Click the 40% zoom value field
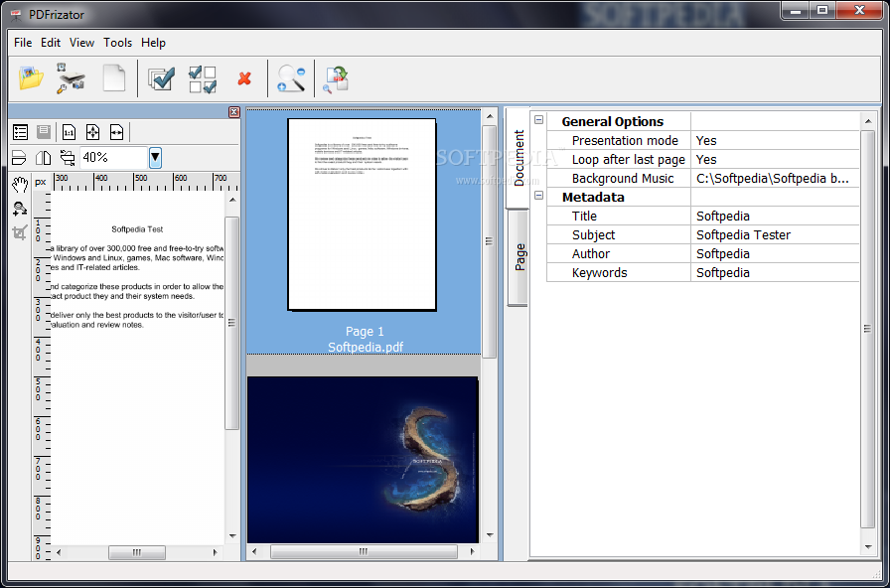This screenshot has height=588, width=890. (x=113, y=157)
